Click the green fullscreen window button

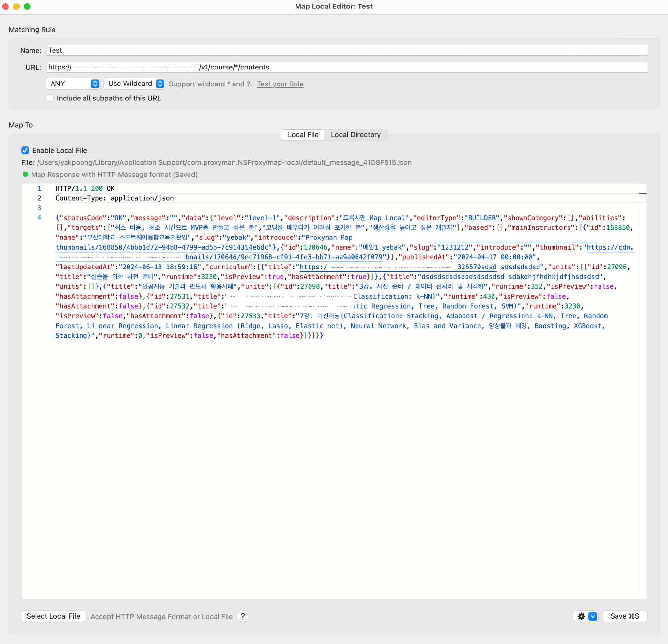[x=27, y=7]
